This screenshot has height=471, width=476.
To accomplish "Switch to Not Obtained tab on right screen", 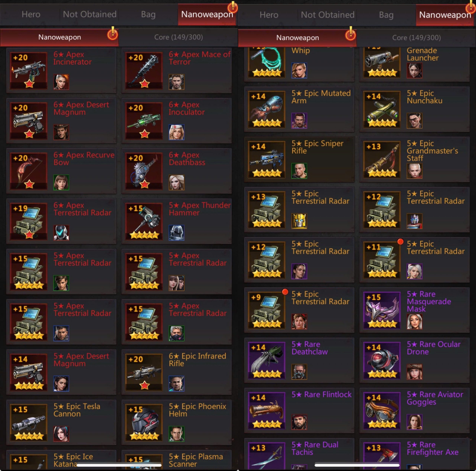I will pos(327,15).
